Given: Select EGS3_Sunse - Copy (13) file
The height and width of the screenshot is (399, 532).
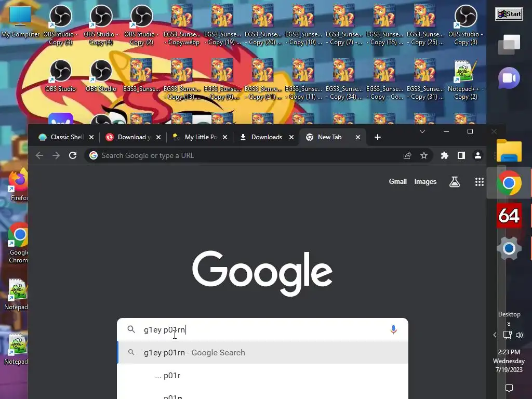Looking at the screenshot, I should [182, 79].
